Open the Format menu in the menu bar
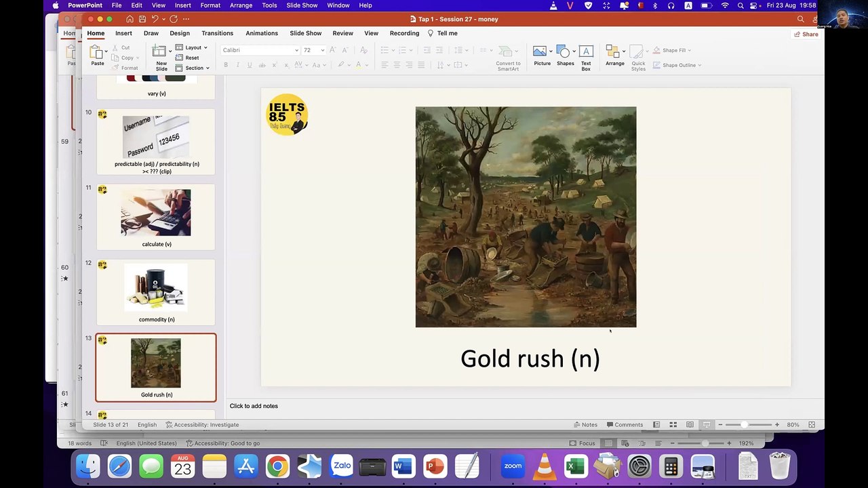This screenshot has height=488, width=868. click(x=210, y=5)
